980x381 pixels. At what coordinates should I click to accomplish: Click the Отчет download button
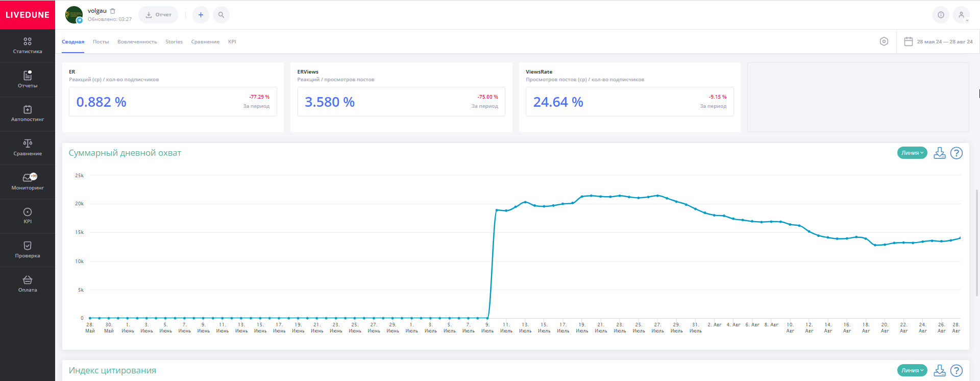click(158, 15)
